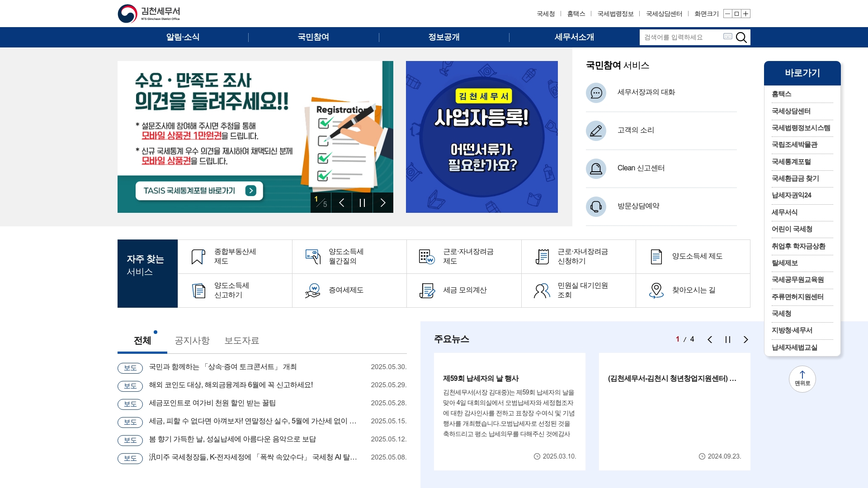Screen dimensions: 868x488
Task: Increase screen size with plus icon
Action: [746, 14]
